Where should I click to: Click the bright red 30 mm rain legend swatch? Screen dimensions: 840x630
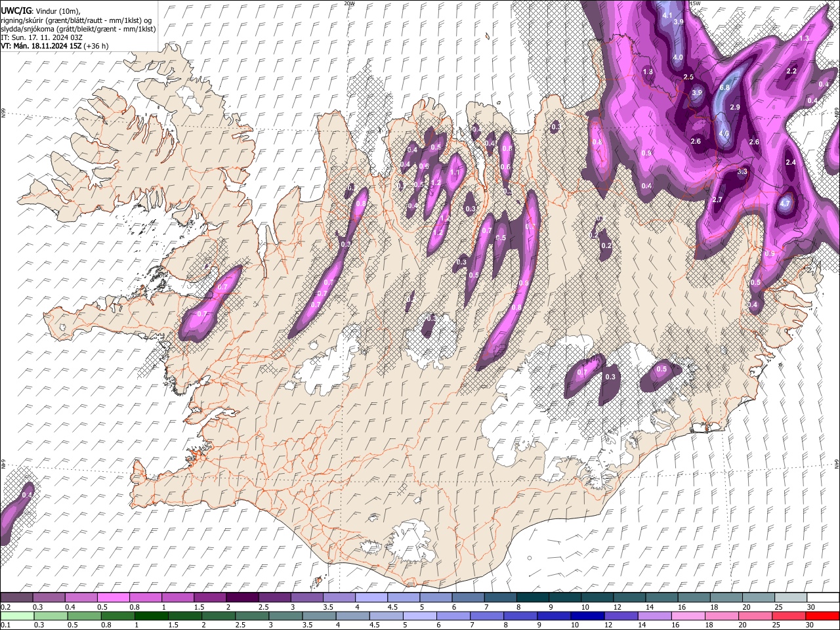(x=822, y=616)
